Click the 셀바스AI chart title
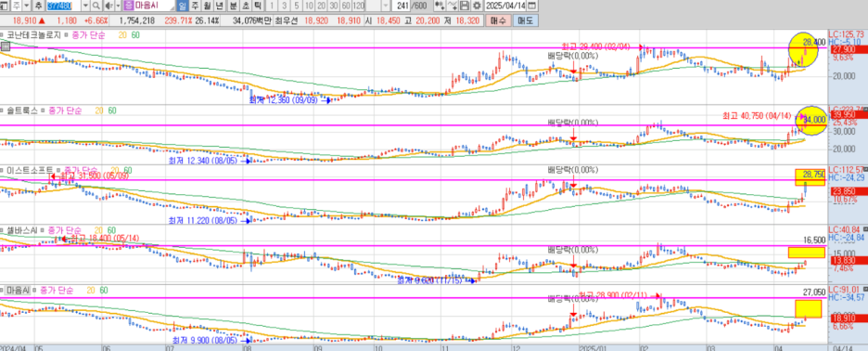This screenshot has width=868, height=351. tap(22, 229)
